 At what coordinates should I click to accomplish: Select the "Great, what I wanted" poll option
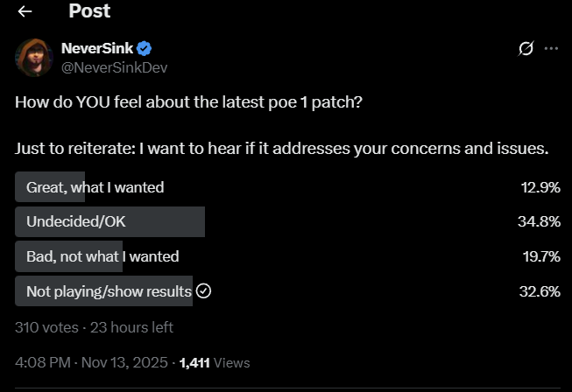pos(95,186)
